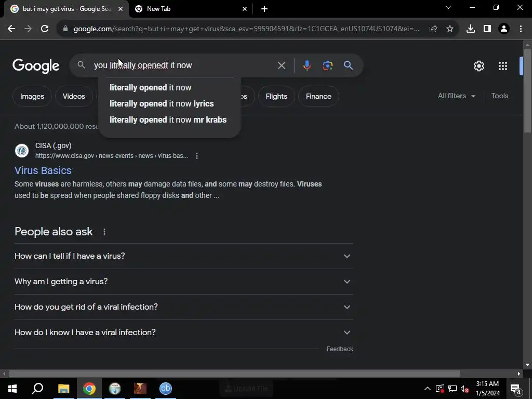Image resolution: width=532 pixels, height=399 pixels.
Task: Expand "How do you get rid of a viral infection?"
Action: [x=183, y=307]
